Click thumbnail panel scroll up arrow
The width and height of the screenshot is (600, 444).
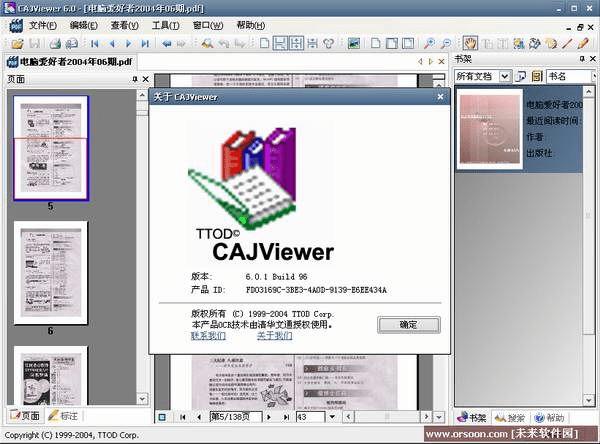[142, 95]
